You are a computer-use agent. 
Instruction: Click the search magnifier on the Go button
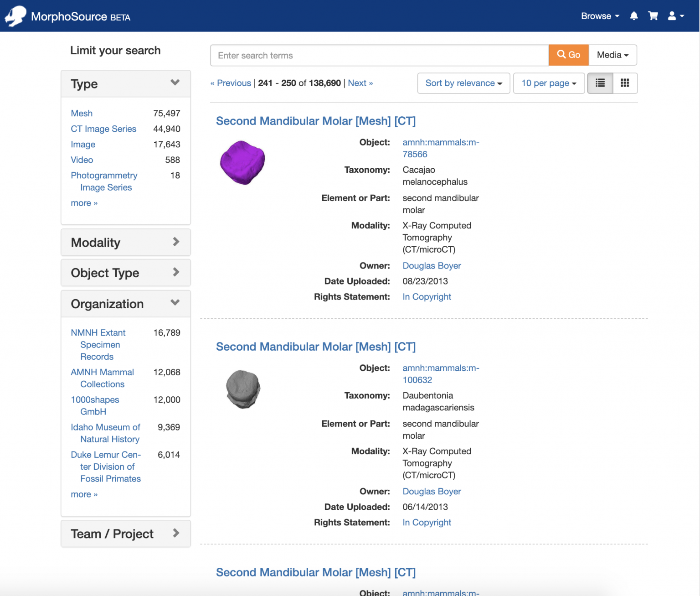coord(561,55)
